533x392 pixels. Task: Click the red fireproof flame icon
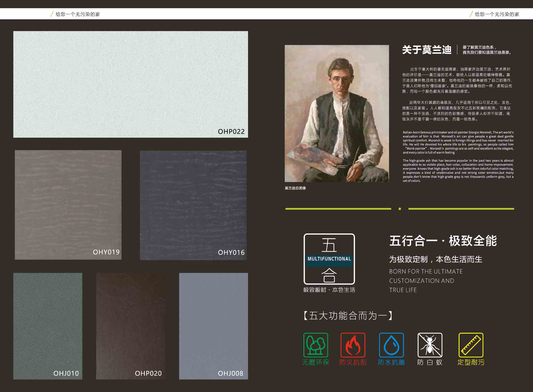coord(353,345)
